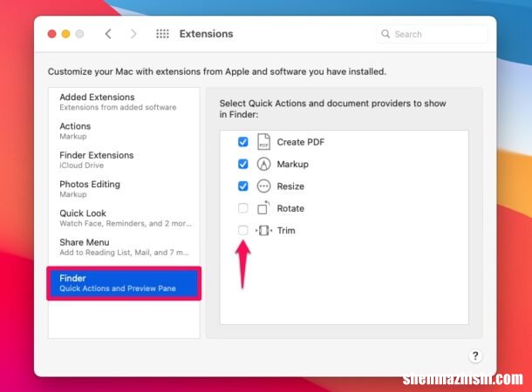Click the magnifying glass search icon
This screenshot has width=532, height=392.
385,34
